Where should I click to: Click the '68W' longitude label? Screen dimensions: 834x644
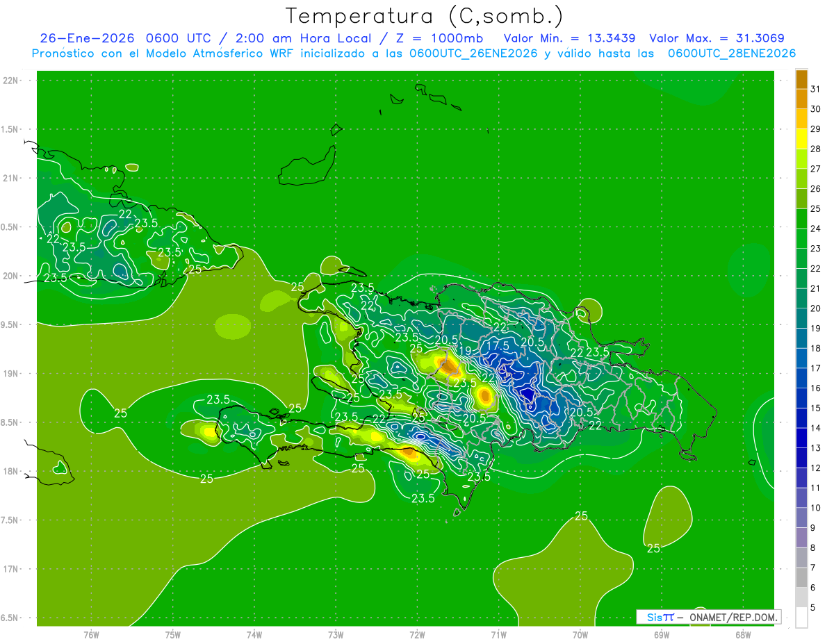tap(743, 634)
